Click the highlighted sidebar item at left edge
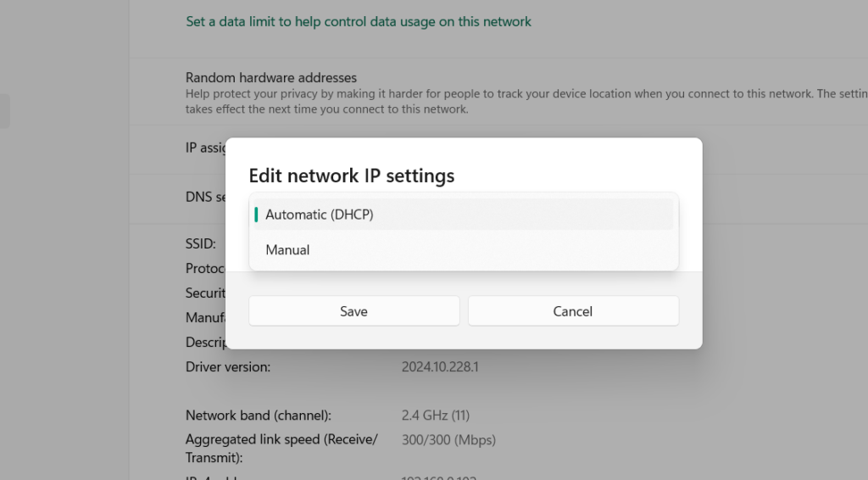Image resolution: width=868 pixels, height=480 pixels. point(5,111)
